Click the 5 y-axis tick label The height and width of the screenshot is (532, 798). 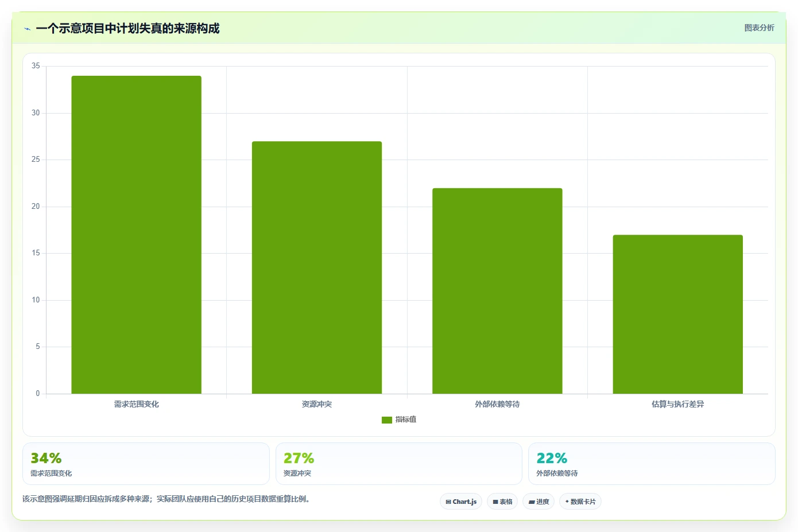pyautogui.click(x=38, y=347)
